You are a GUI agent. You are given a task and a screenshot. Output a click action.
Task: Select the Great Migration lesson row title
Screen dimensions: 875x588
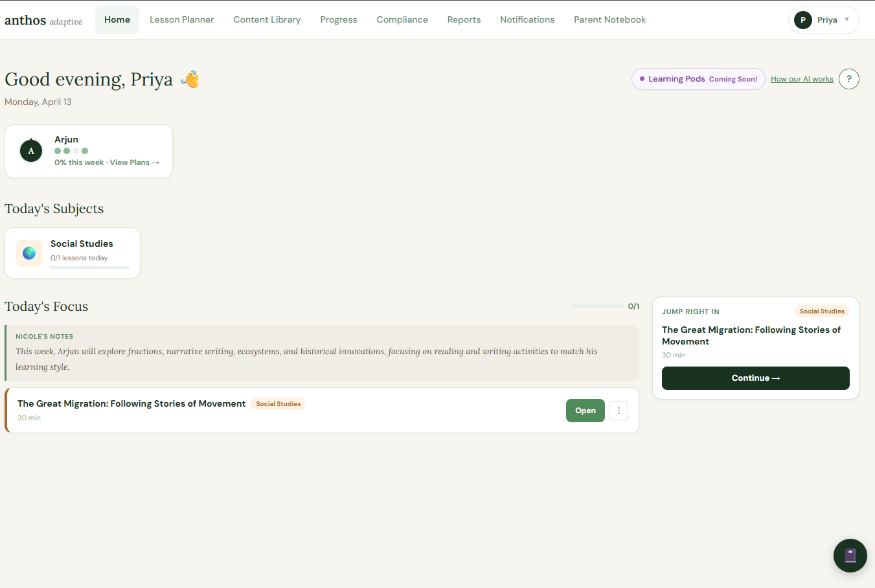131,403
